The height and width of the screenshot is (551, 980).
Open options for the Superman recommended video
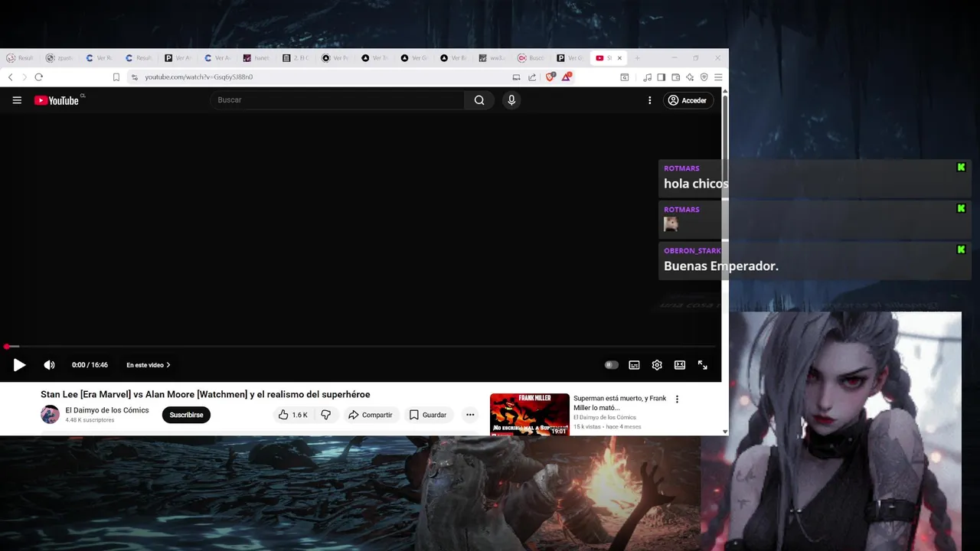677,399
